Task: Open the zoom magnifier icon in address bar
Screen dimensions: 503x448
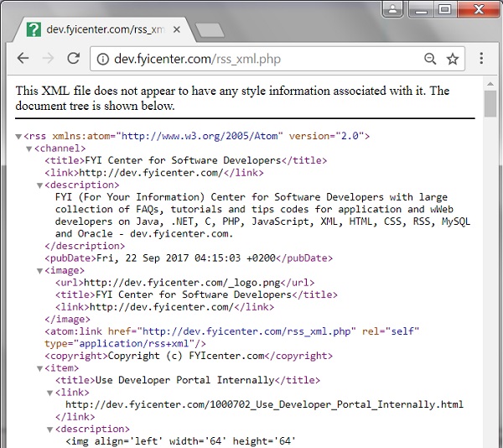Action: [430, 59]
